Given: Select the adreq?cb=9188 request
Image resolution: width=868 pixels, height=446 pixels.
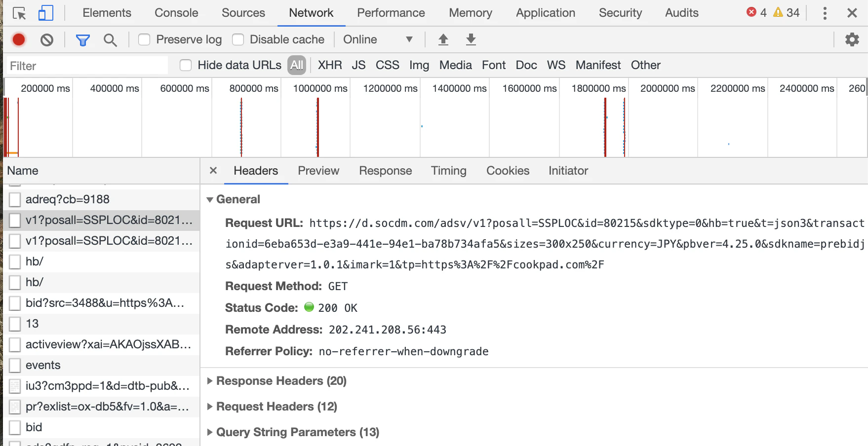Looking at the screenshot, I should pos(101,199).
